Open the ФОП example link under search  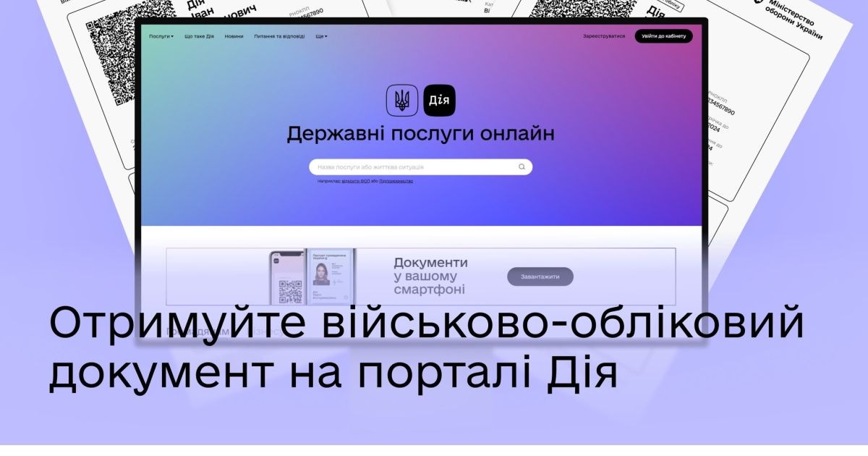[355, 181]
